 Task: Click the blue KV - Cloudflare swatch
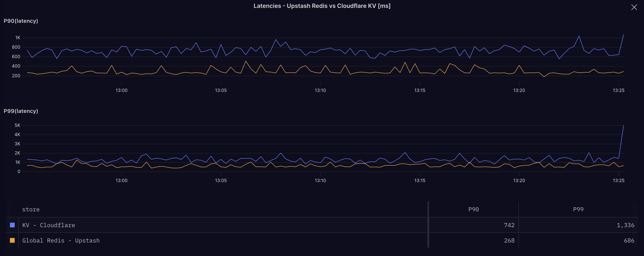(x=12, y=225)
